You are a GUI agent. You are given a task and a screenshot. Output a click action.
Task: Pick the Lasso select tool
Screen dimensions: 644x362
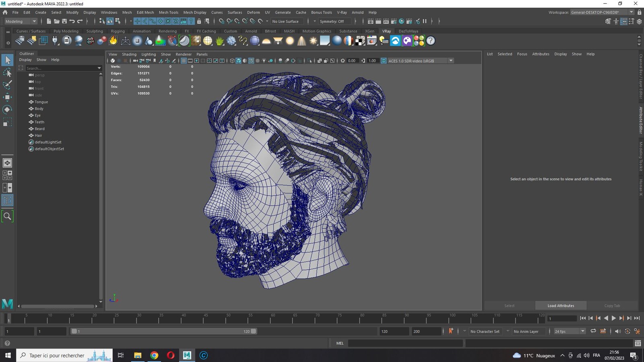(7, 72)
